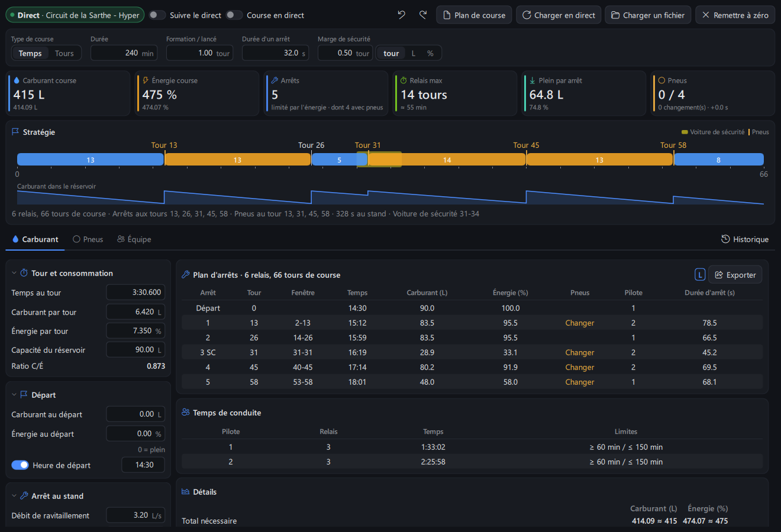781x532 pixels.
Task: Enable the Course en direct switch
Action: [234, 15]
